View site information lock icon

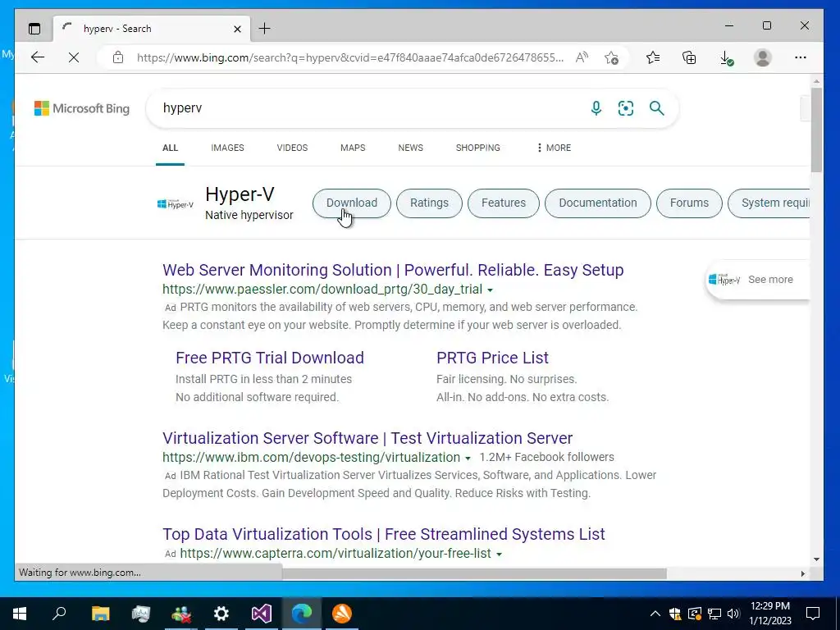tap(118, 57)
